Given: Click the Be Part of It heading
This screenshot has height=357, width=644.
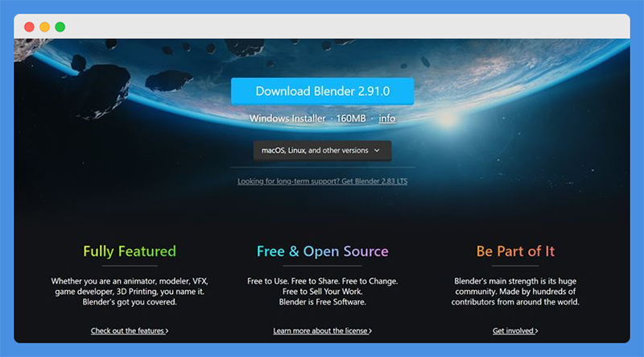Looking at the screenshot, I should [x=515, y=251].
